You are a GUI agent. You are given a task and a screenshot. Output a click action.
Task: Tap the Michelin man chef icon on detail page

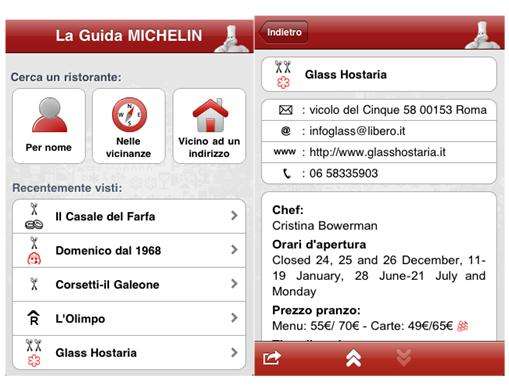point(483,35)
